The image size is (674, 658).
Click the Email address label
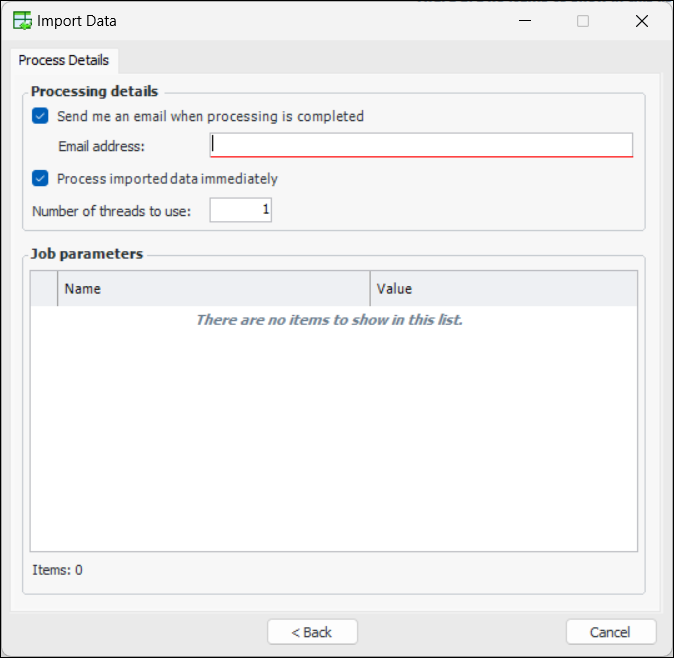[101, 146]
